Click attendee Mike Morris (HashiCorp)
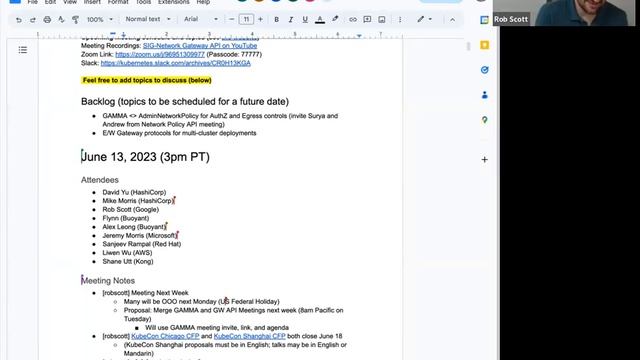This screenshot has width=640, height=360. [138, 201]
